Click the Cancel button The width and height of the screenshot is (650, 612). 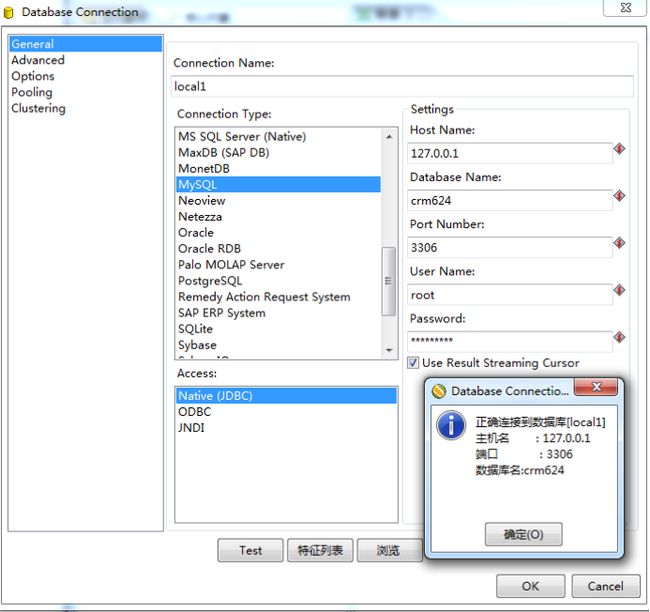click(x=606, y=586)
